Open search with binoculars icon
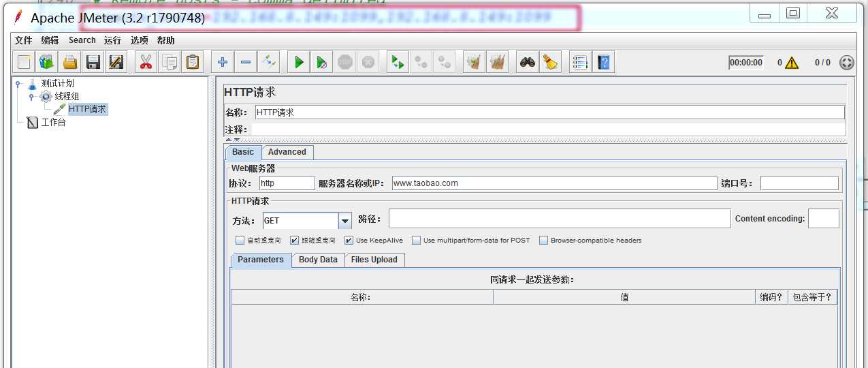The height and width of the screenshot is (368, 868). (527, 63)
